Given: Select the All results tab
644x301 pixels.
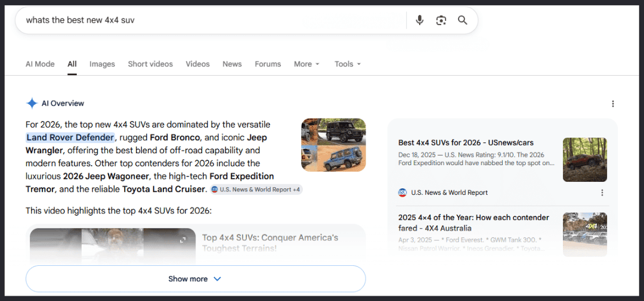Looking at the screenshot, I should 72,64.
